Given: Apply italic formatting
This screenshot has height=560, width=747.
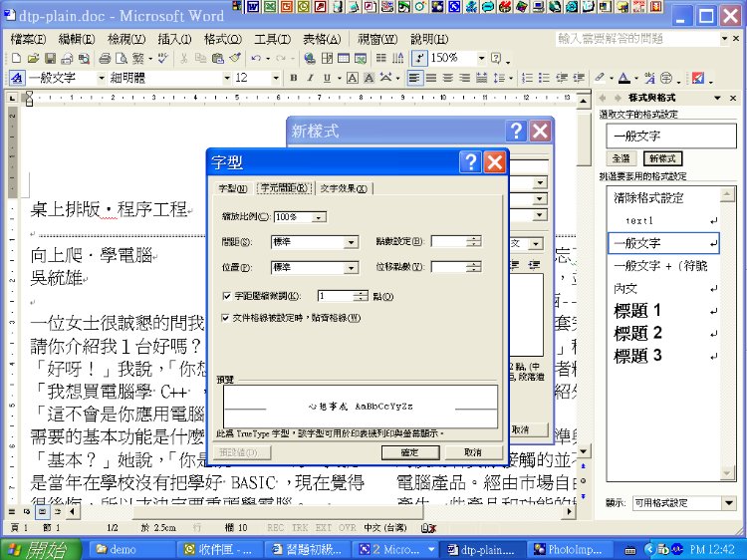Looking at the screenshot, I should pyautogui.click(x=310, y=78).
